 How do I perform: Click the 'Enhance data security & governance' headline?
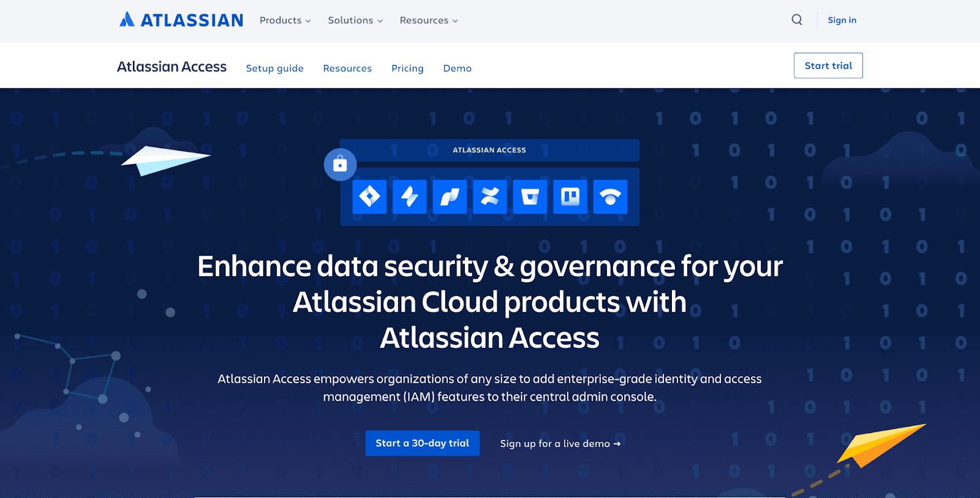tap(490, 301)
